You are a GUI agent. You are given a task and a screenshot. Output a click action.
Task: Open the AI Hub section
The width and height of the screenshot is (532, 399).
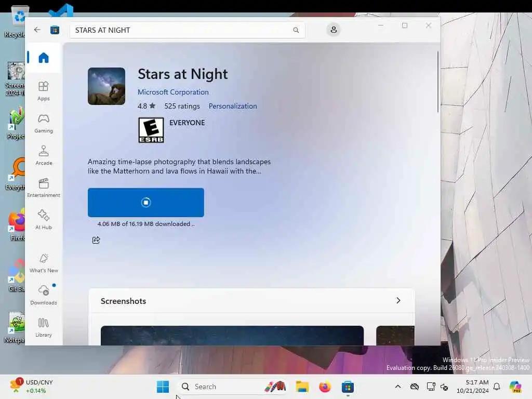coord(44,220)
